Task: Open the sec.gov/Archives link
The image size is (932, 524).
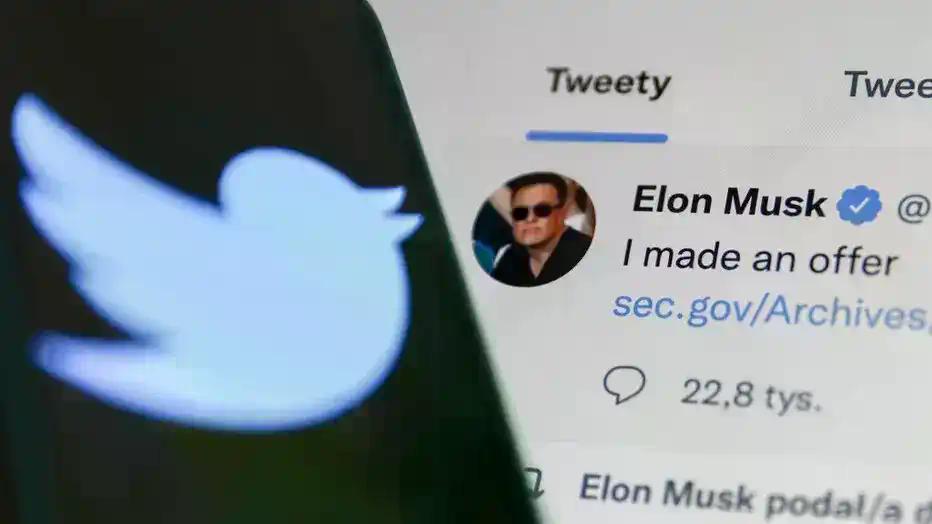Action: 772,310
